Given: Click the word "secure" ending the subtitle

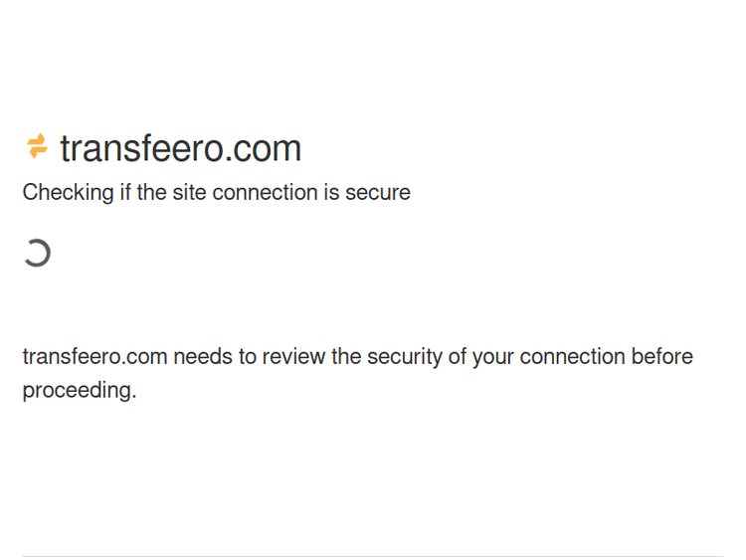Looking at the screenshot, I should 378,192.
